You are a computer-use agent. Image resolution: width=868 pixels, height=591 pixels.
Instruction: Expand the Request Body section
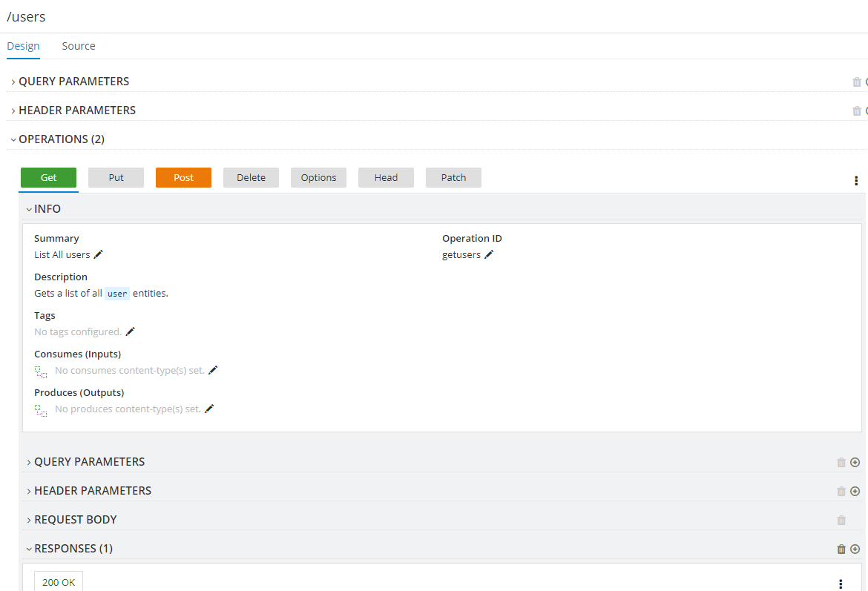pos(76,519)
